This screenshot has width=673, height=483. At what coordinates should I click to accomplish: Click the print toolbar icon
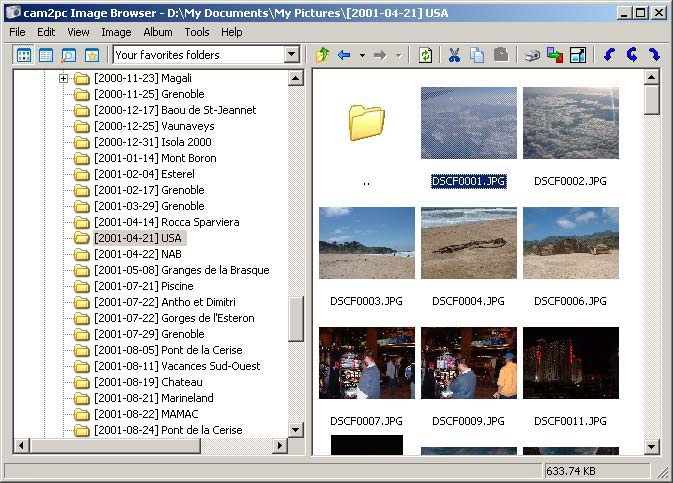(x=533, y=55)
